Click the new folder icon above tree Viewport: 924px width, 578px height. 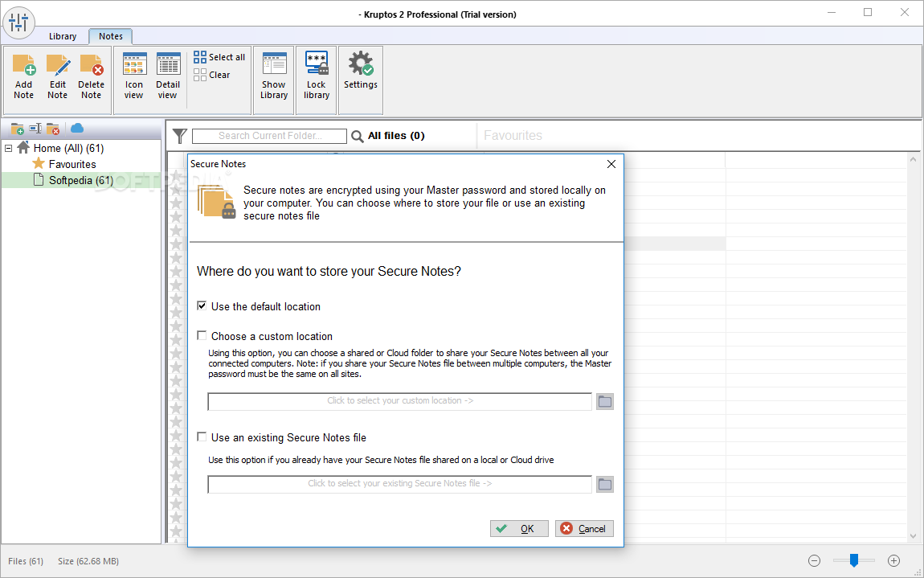(18, 129)
